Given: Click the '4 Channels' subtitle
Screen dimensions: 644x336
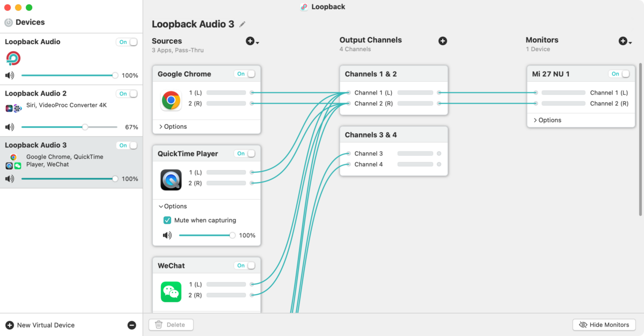Looking at the screenshot, I should click(355, 49).
